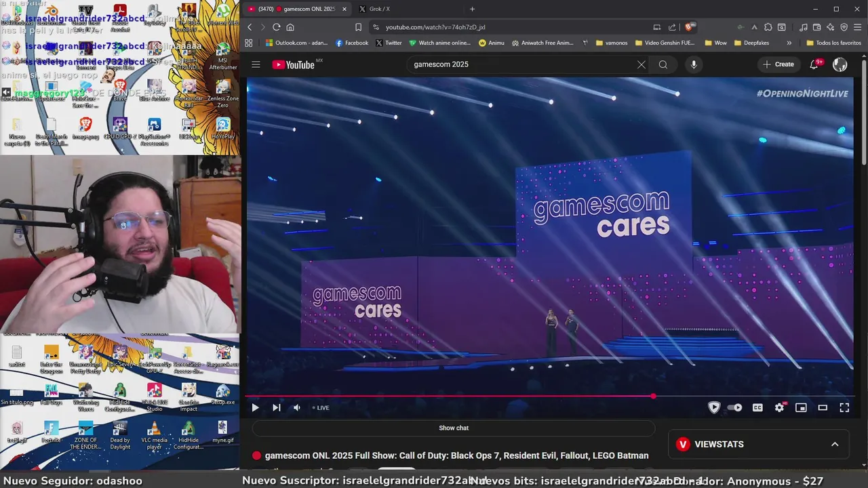Clear the gamescom 2025 search text

coord(641,64)
